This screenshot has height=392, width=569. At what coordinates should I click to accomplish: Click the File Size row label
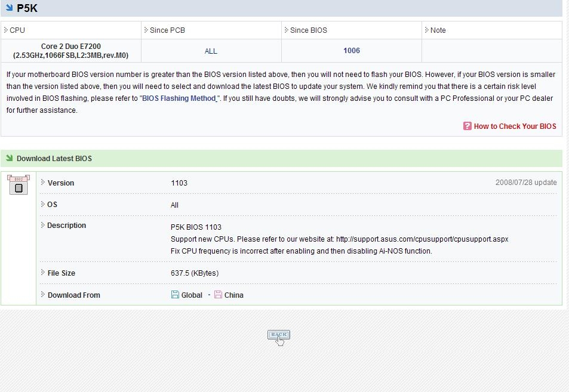click(61, 273)
